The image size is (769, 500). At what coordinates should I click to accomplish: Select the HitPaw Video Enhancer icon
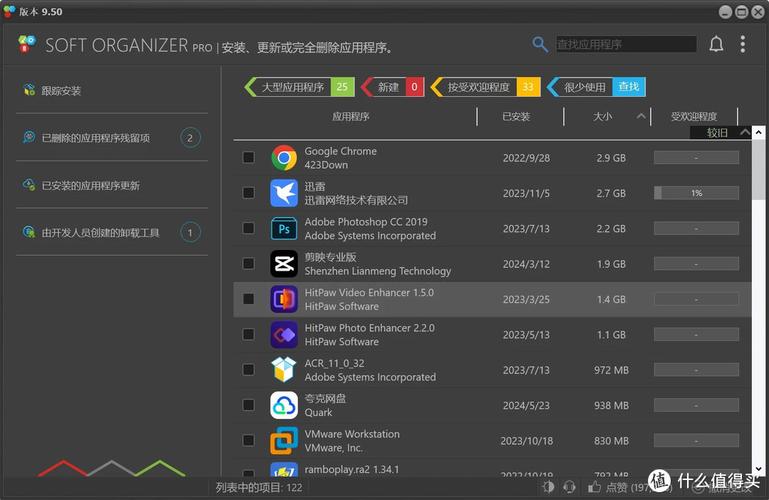click(284, 299)
